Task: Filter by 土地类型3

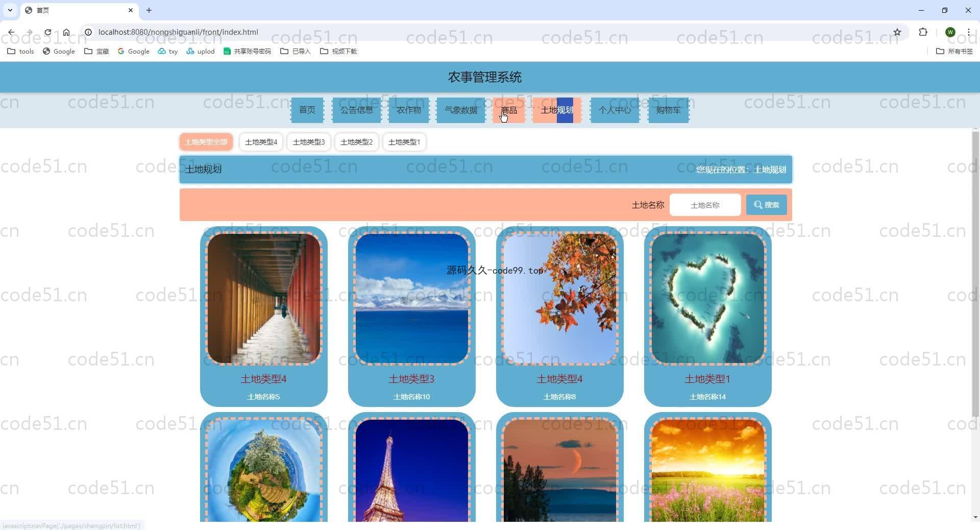Action: click(309, 142)
